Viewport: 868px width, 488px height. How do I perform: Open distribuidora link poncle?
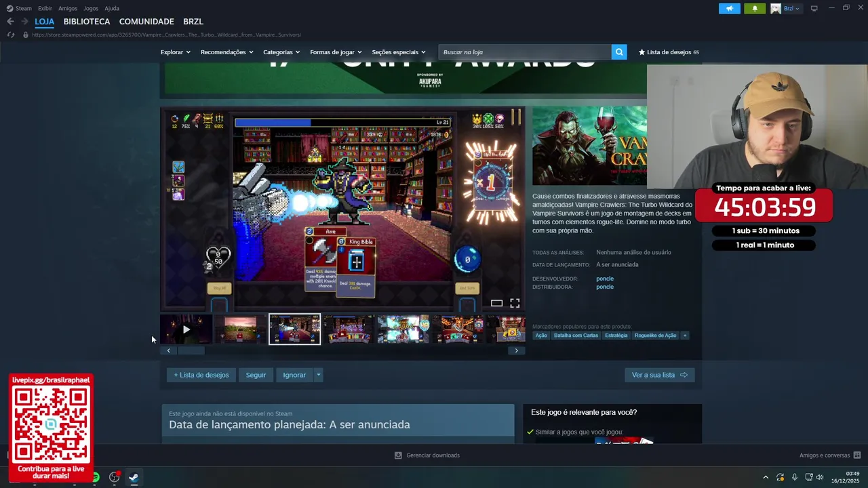click(605, 287)
